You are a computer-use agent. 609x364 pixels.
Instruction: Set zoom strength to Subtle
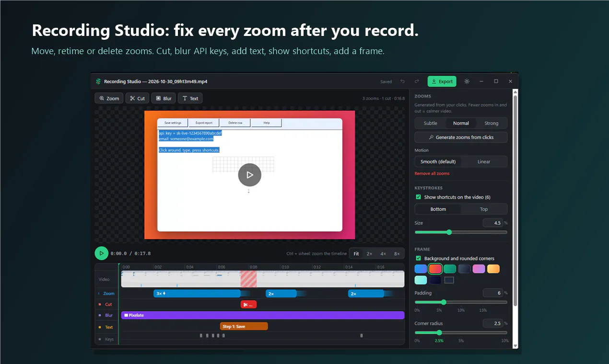(x=430, y=123)
